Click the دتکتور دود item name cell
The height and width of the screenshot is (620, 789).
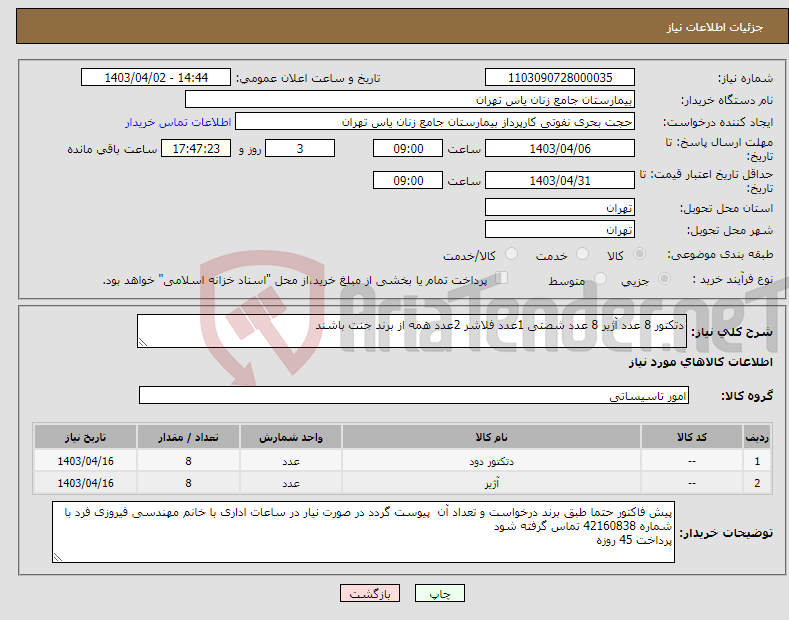[x=491, y=460]
